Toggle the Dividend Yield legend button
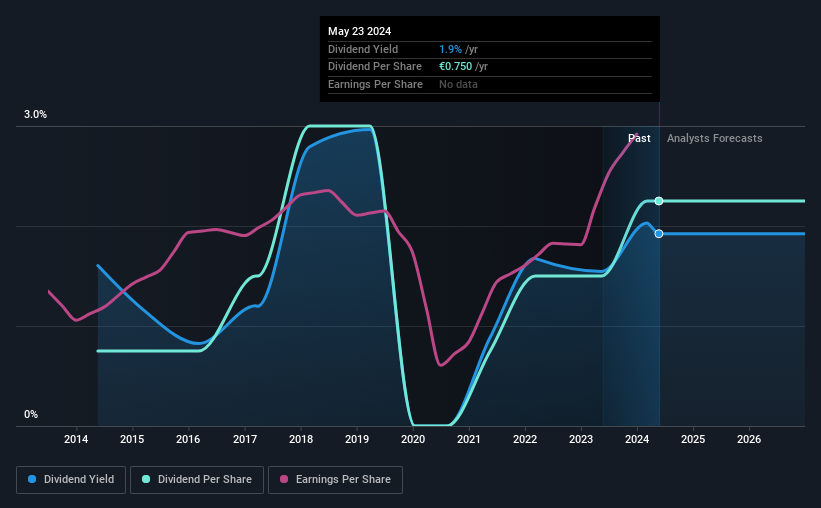 click(71, 480)
